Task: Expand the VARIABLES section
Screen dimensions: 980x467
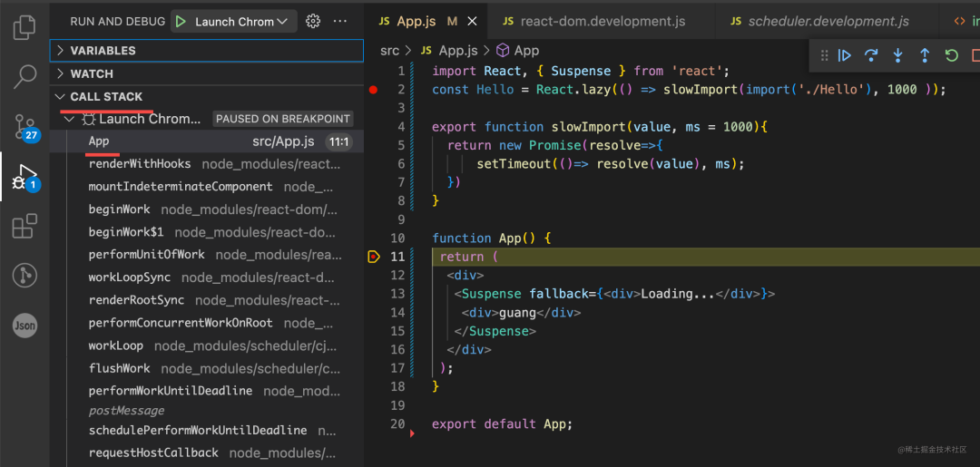Action: (207, 51)
